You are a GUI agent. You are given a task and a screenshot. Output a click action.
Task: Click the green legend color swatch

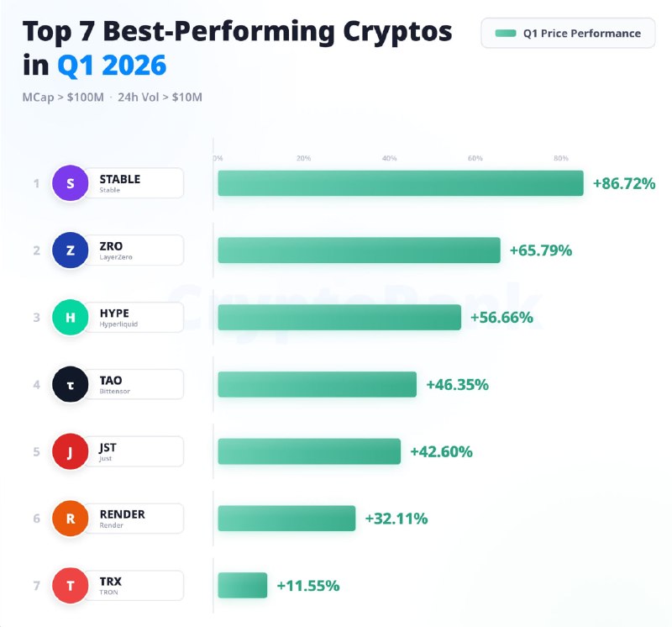506,33
